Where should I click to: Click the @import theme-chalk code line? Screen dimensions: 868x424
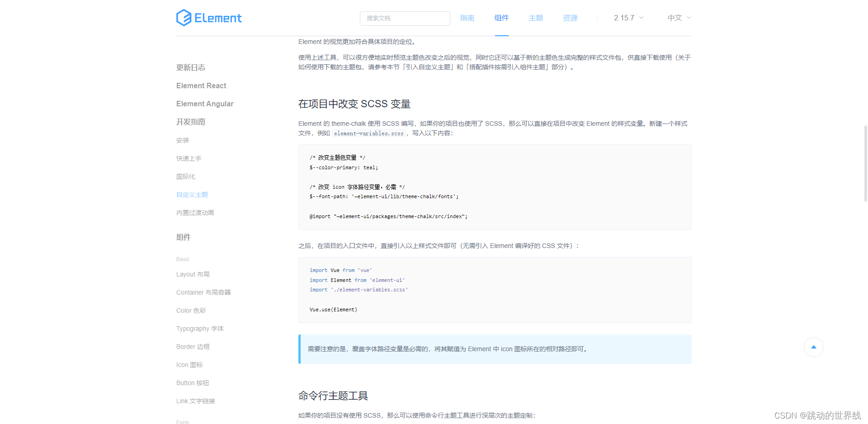point(389,216)
